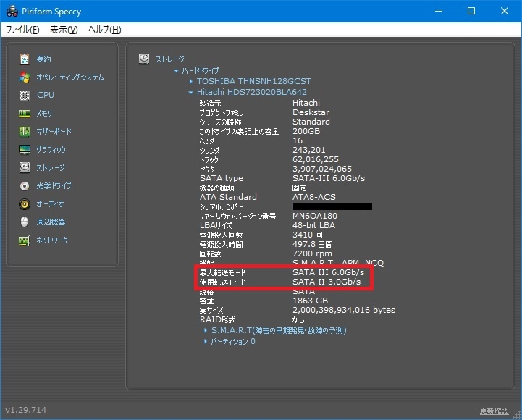
Task: Click the value 2,000,398,934,016 bytes
Action: (x=344, y=310)
